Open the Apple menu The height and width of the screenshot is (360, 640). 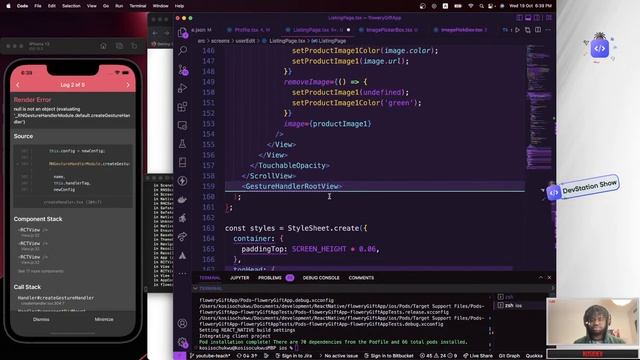8,6
